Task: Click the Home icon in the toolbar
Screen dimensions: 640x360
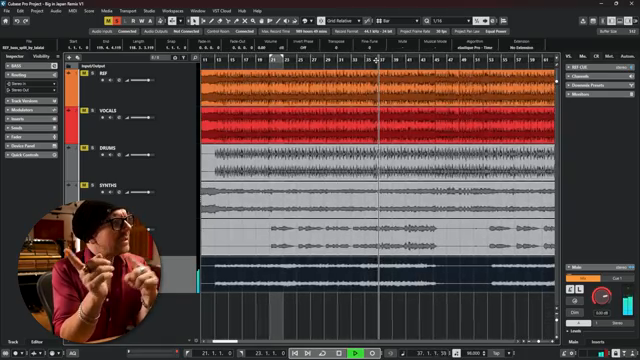Action: (x=5, y=21)
